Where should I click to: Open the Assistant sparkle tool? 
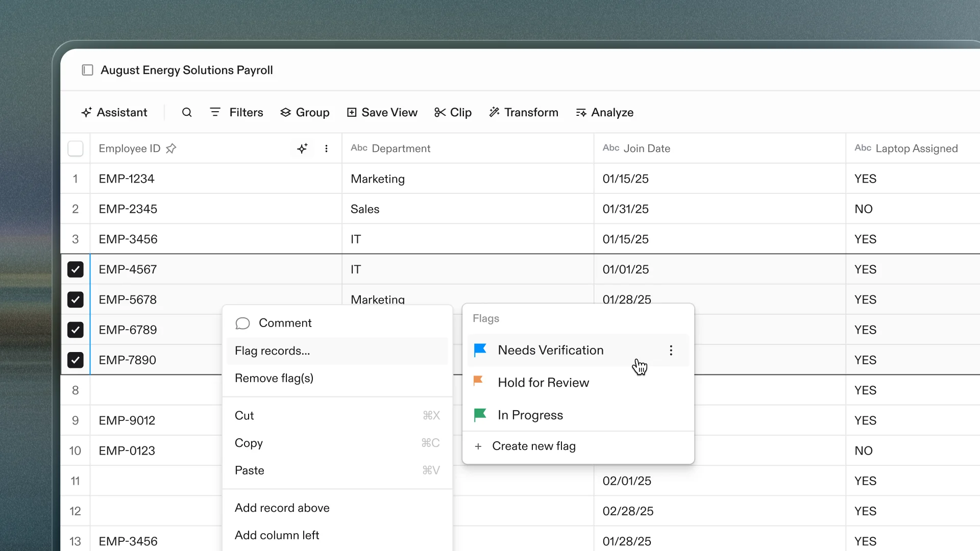(x=114, y=112)
